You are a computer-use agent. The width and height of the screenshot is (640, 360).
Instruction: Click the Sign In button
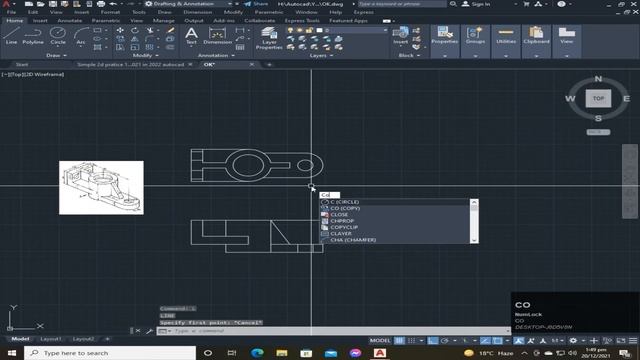pos(476,4)
